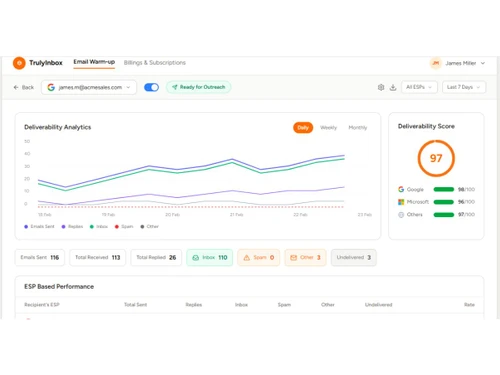500x375 pixels.
Task: Click the Google score progress bar
Action: pyautogui.click(x=444, y=189)
